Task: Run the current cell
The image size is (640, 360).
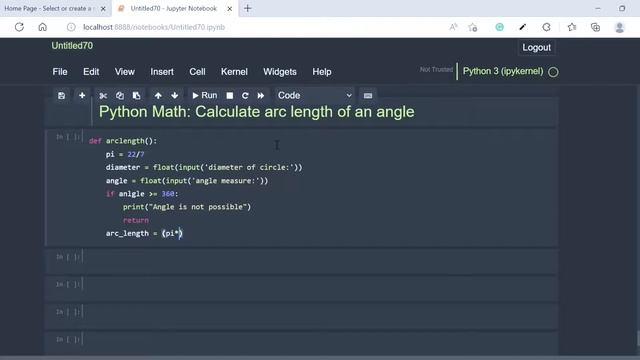Action: coord(204,96)
